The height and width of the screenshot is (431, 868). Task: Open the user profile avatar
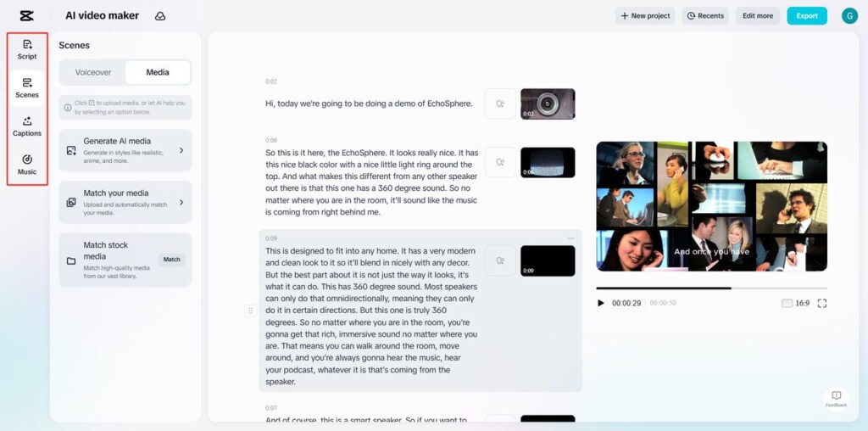849,15
